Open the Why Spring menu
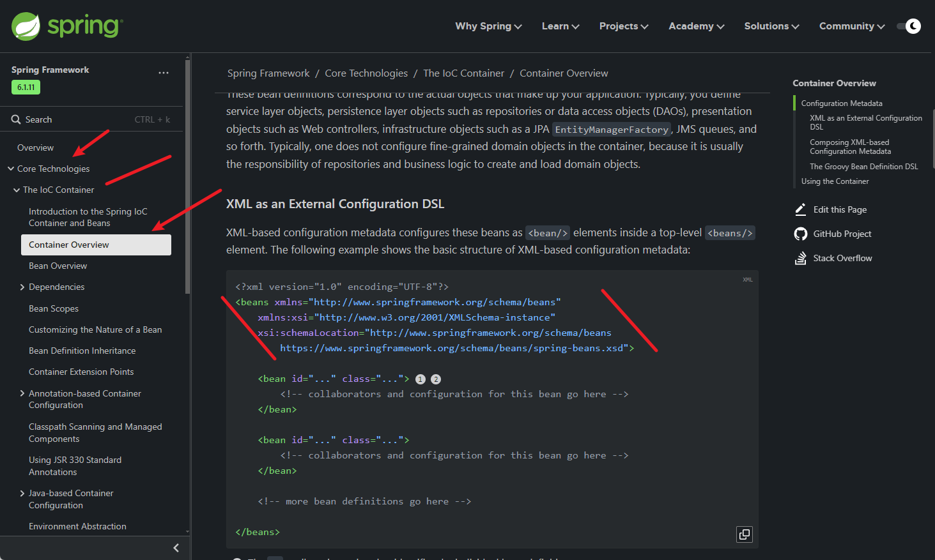The image size is (935, 560). click(x=488, y=26)
